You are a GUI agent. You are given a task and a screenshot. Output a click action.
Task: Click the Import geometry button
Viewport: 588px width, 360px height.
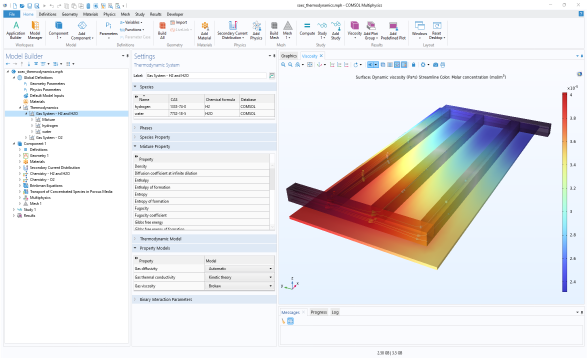pyautogui.click(x=178, y=22)
